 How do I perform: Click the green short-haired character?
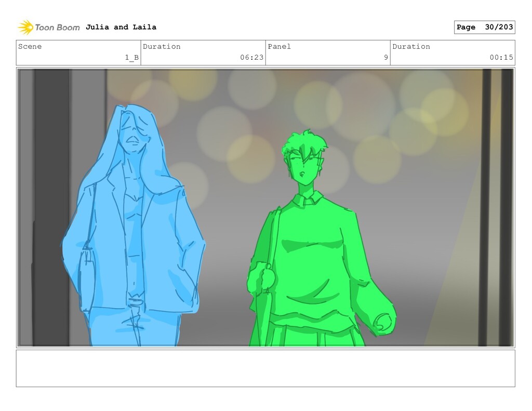tap(321, 237)
